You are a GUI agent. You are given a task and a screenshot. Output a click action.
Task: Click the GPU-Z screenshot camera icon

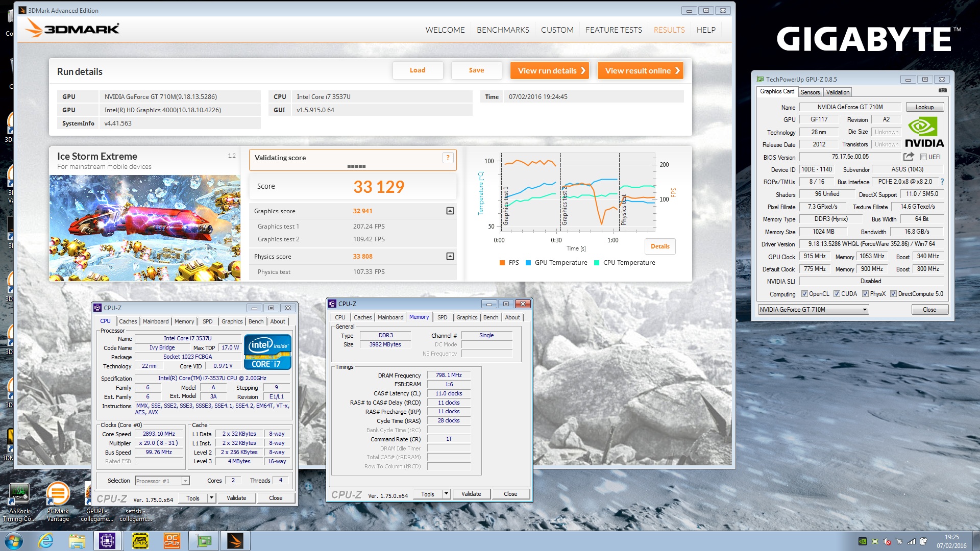[942, 90]
